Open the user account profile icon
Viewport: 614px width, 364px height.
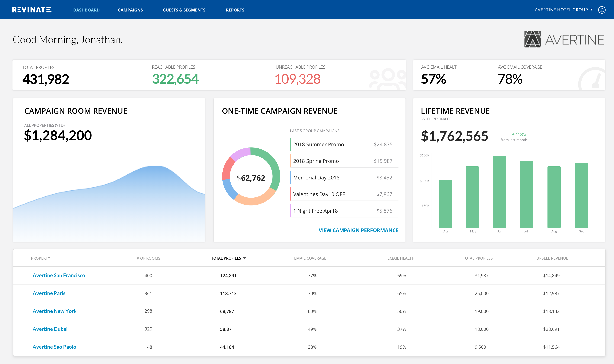pyautogui.click(x=602, y=10)
